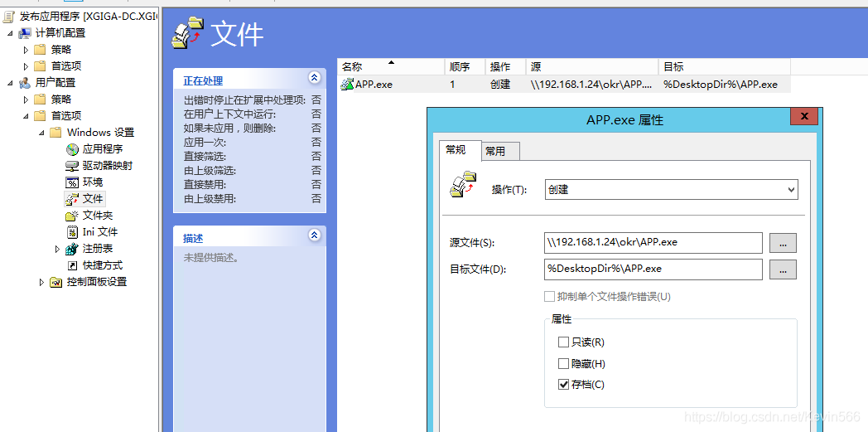
Task: Close the APP.exe 属性 dialog
Action: click(804, 116)
